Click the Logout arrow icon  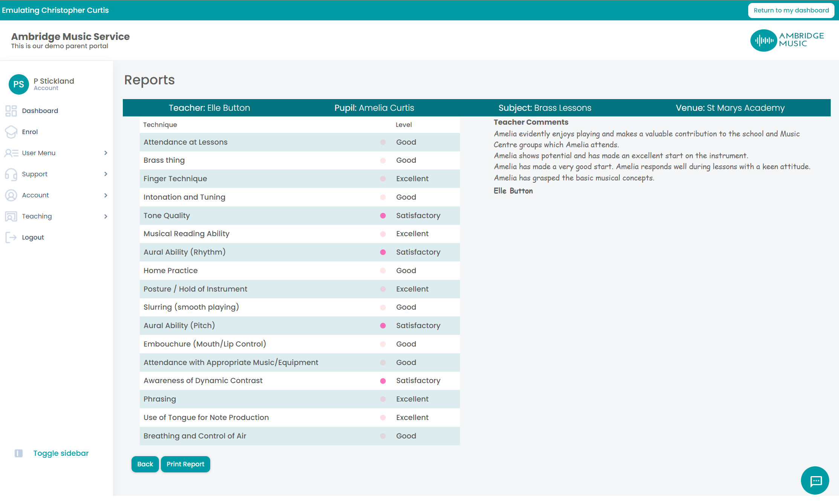11,237
